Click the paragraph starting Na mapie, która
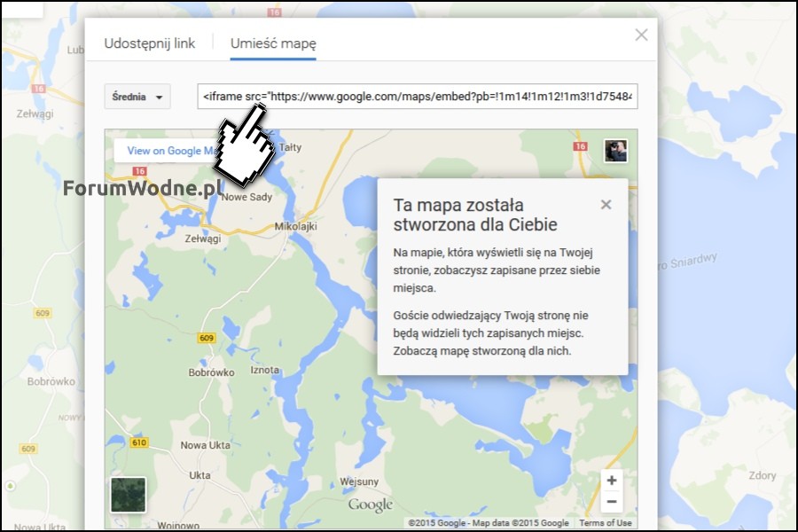This screenshot has width=798, height=532. coord(497,270)
